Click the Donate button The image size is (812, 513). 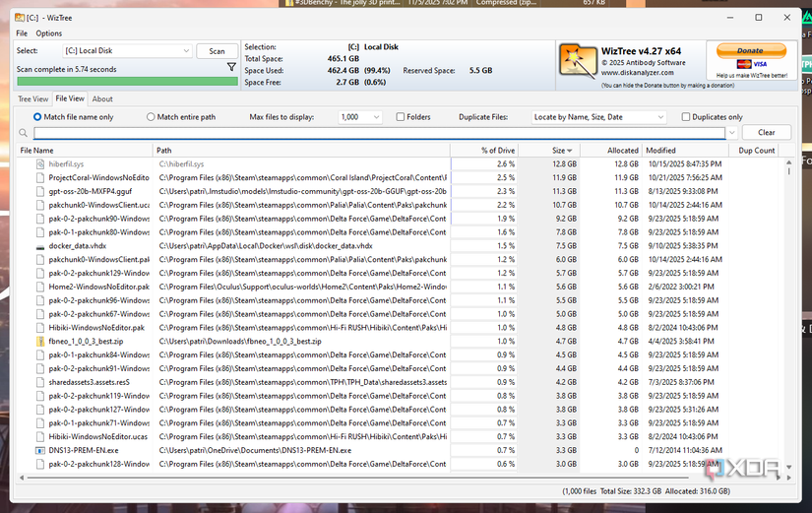[x=751, y=50]
